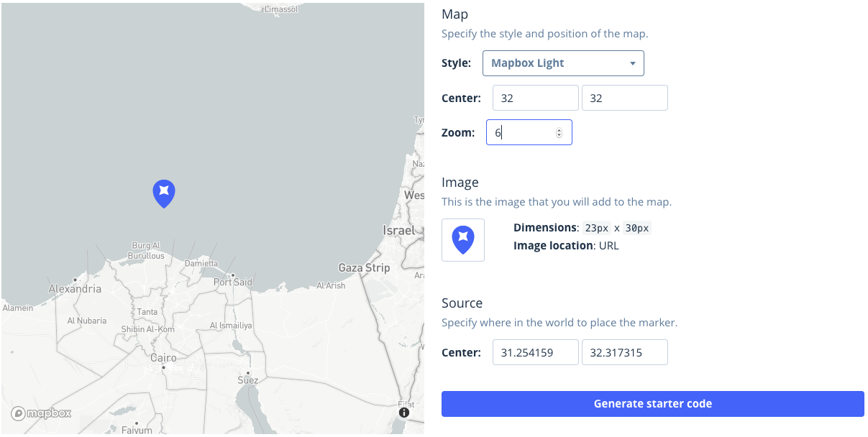This screenshot has height=437, width=868.
Task: Click the marker image thumbnail preview
Action: click(x=462, y=239)
